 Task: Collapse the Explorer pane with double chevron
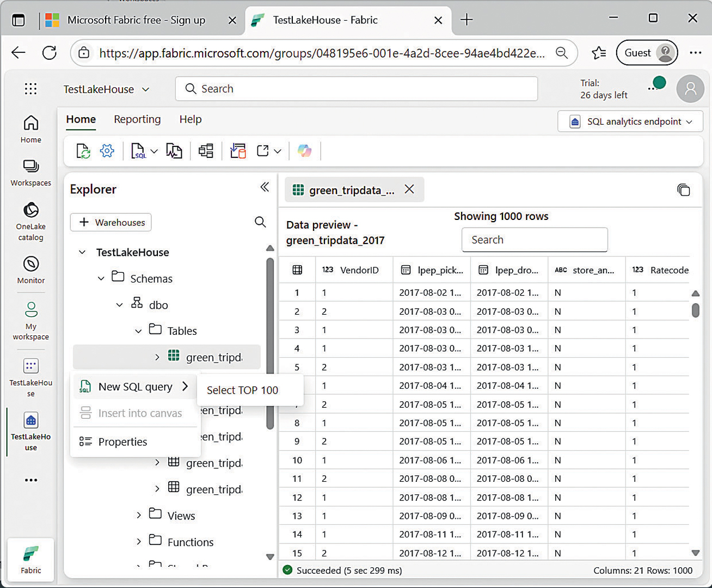pyautogui.click(x=265, y=187)
